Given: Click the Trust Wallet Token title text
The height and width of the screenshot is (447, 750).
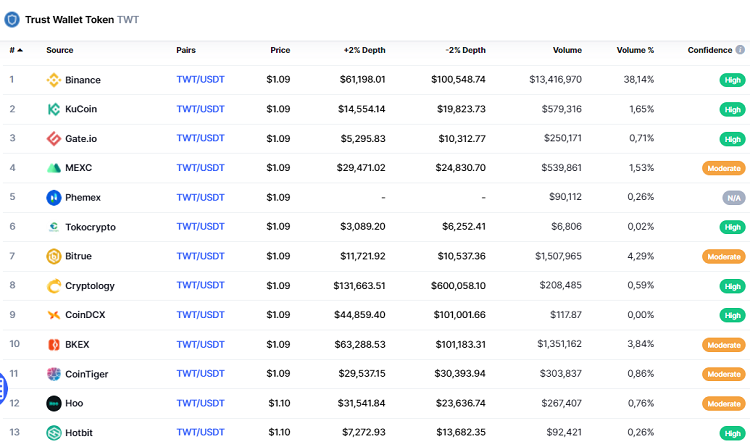Looking at the screenshot, I should pos(69,20).
